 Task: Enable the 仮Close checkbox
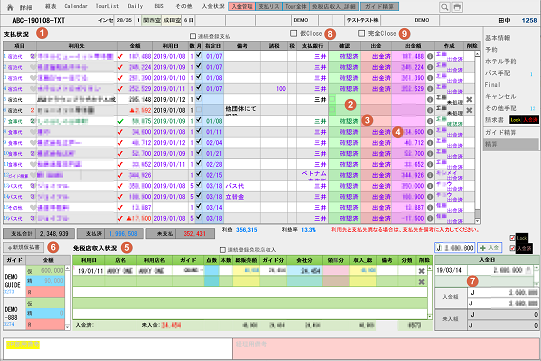tap(294, 33)
